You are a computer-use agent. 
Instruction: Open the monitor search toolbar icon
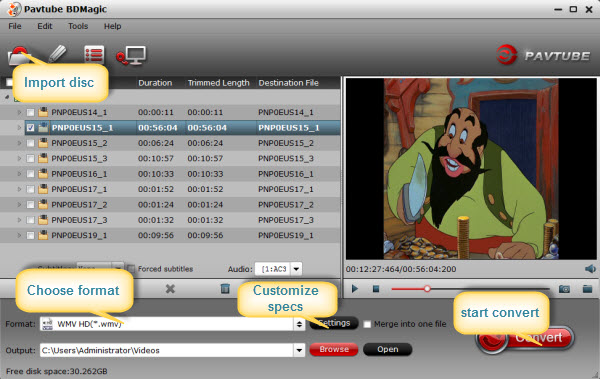(131, 56)
